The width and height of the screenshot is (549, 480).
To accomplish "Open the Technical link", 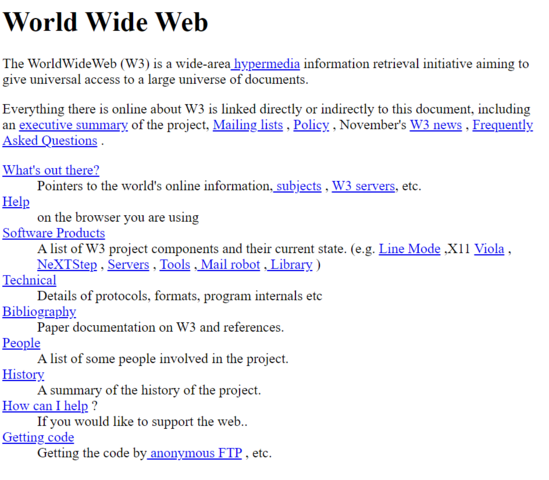I will tap(29, 281).
